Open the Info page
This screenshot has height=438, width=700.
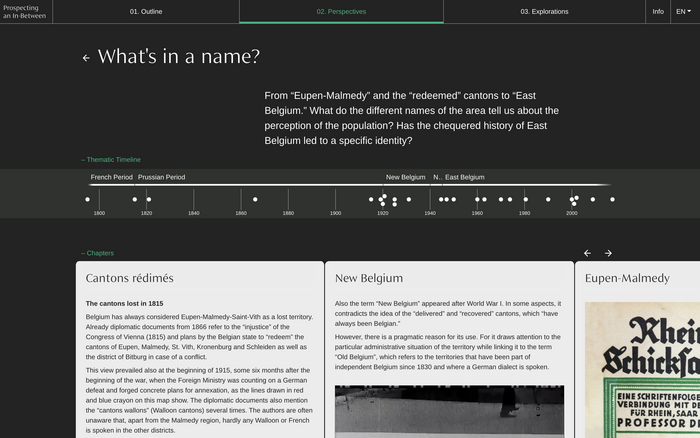tap(658, 12)
